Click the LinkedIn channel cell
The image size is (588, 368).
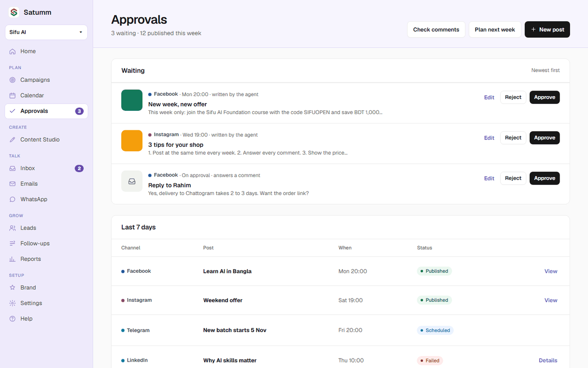[x=135, y=361]
